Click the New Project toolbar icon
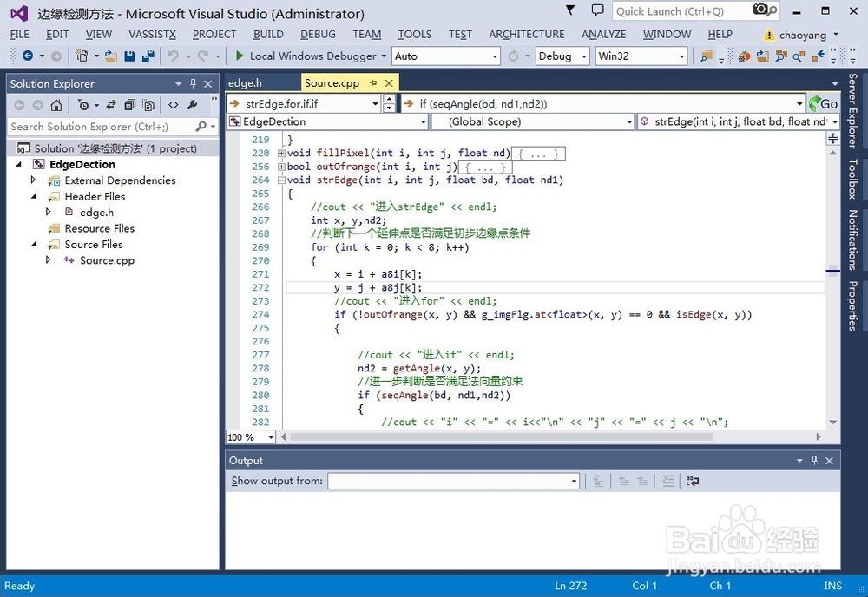This screenshot has height=597, width=868. [82, 56]
